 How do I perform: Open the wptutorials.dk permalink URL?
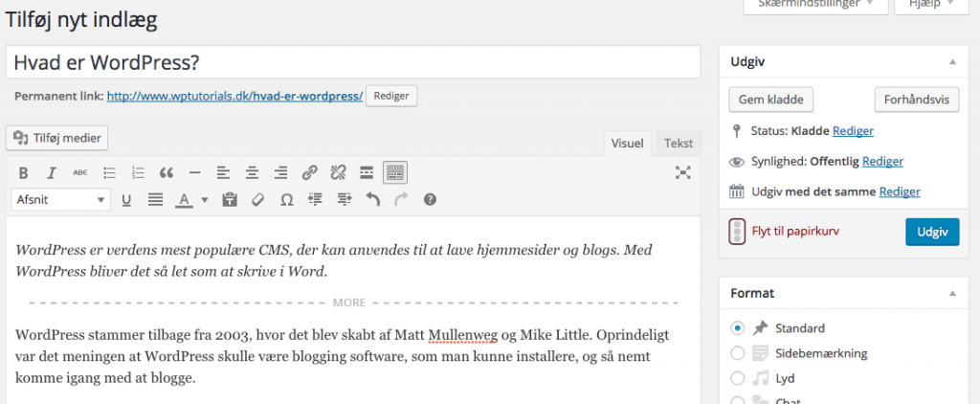pyautogui.click(x=235, y=97)
